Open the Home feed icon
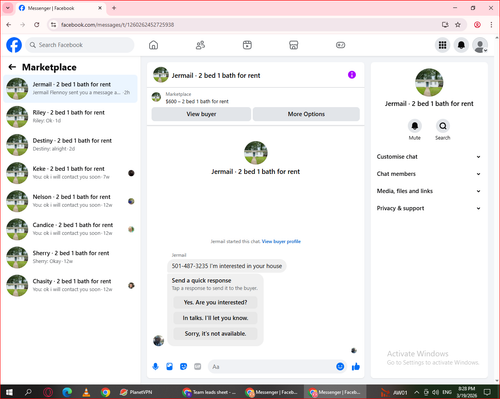500x399 pixels. pos(153,45)
